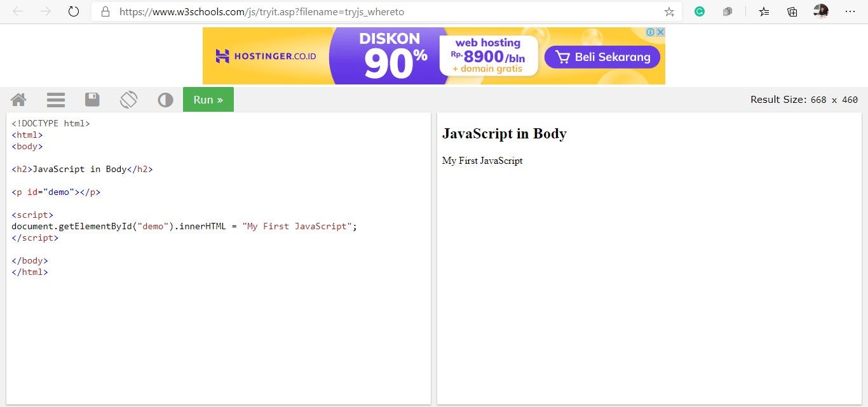Close the Hostinger ad banner
Image resolution: width=868 pixels, height=407 pixels.
(661, 32)
